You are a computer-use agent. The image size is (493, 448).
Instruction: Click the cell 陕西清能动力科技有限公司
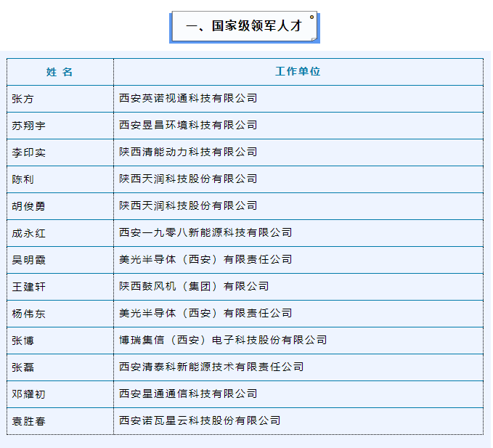click(188, 152)
